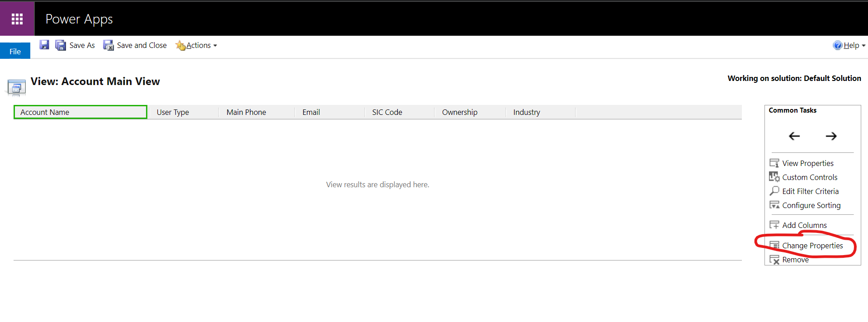Move column right with right arrow
868x322 pixels.
click(x=831, y=136)
